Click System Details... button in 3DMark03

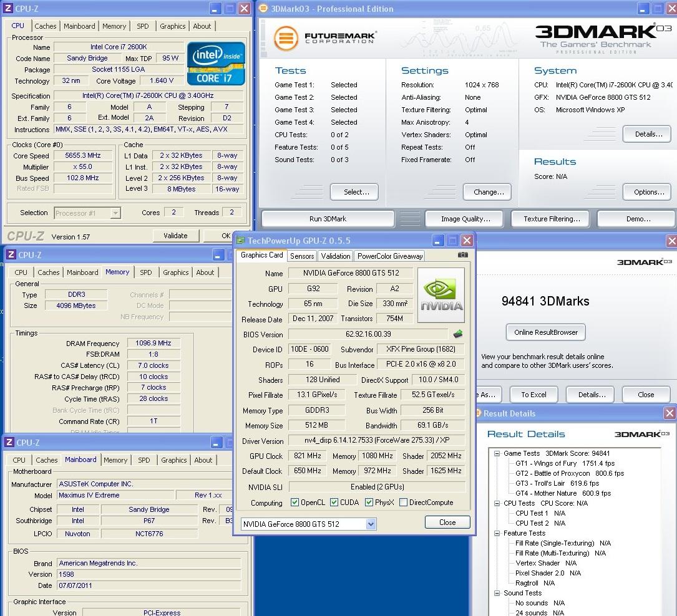647,134
